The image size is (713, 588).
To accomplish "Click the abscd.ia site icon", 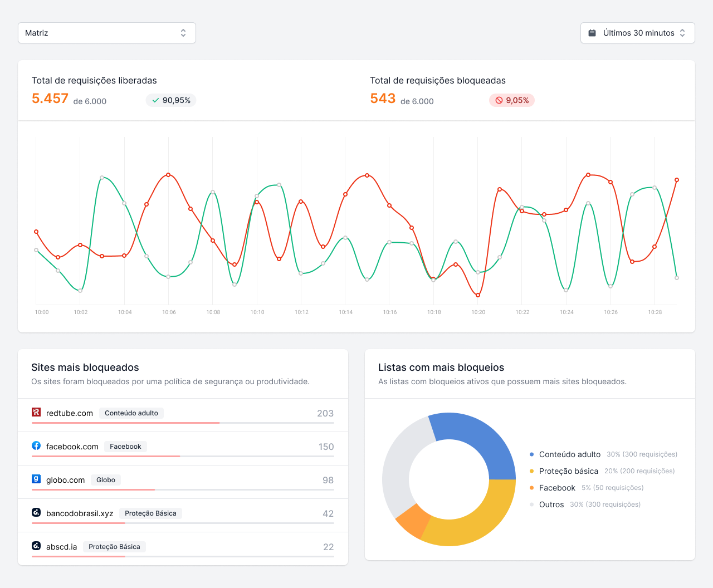I will point(36,546).
